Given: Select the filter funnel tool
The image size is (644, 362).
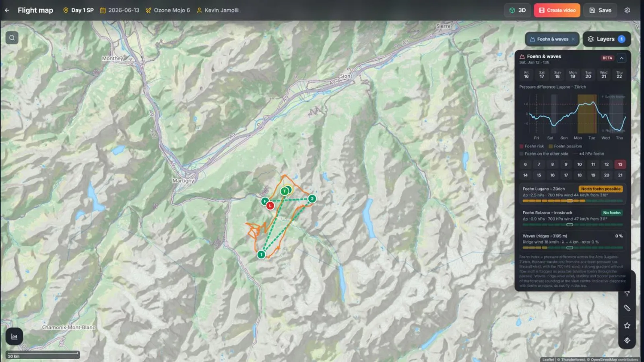Looking at the screenshot, I should pos(627,294).
